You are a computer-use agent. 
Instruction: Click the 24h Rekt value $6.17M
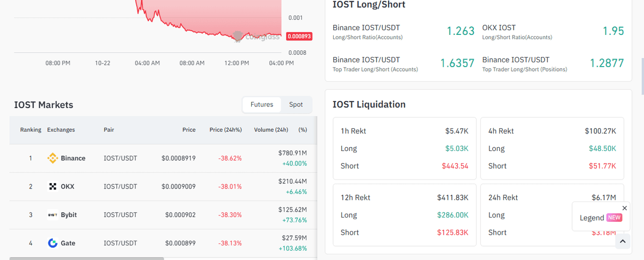(604, 198)
